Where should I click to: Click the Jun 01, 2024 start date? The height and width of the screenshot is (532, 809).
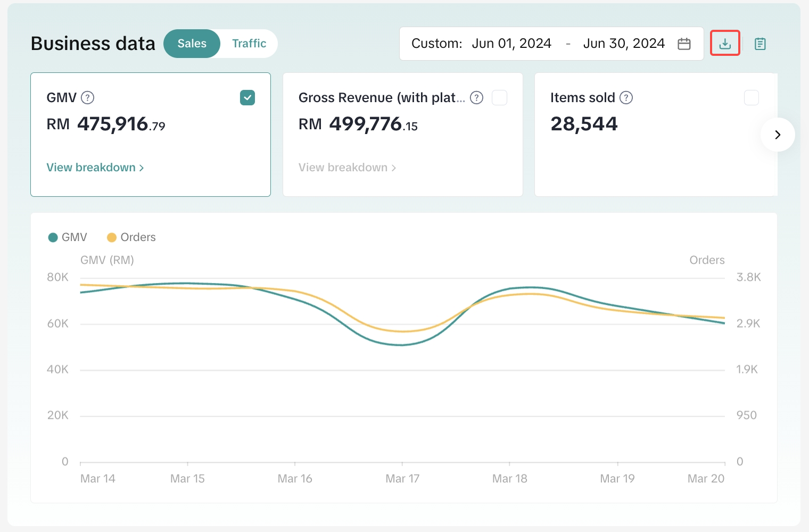point(511,44)
